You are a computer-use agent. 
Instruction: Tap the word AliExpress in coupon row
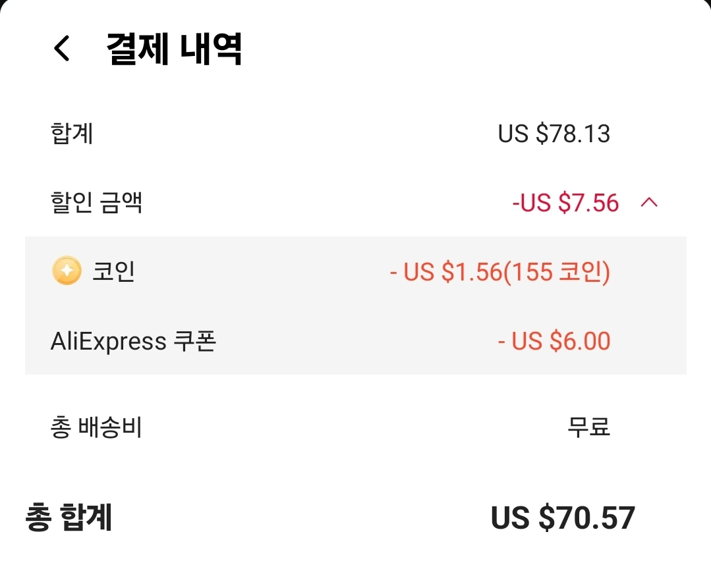[x=108, y=341]
